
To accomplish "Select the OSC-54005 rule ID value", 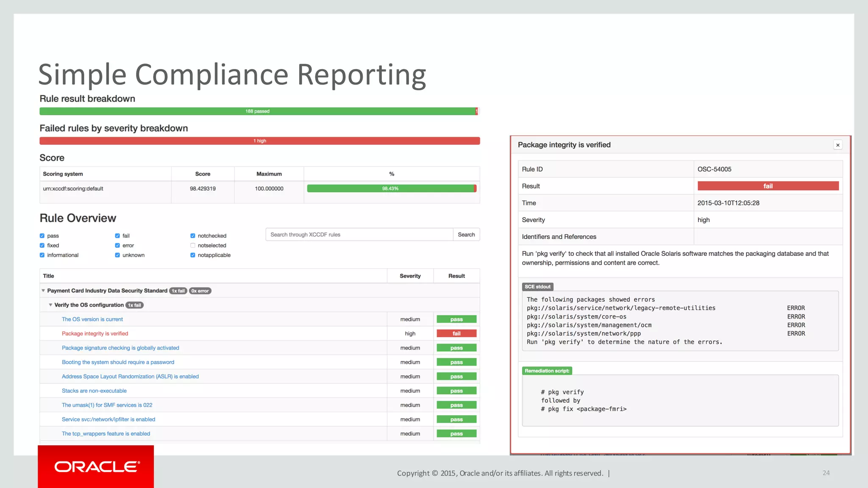I will 715,169.
